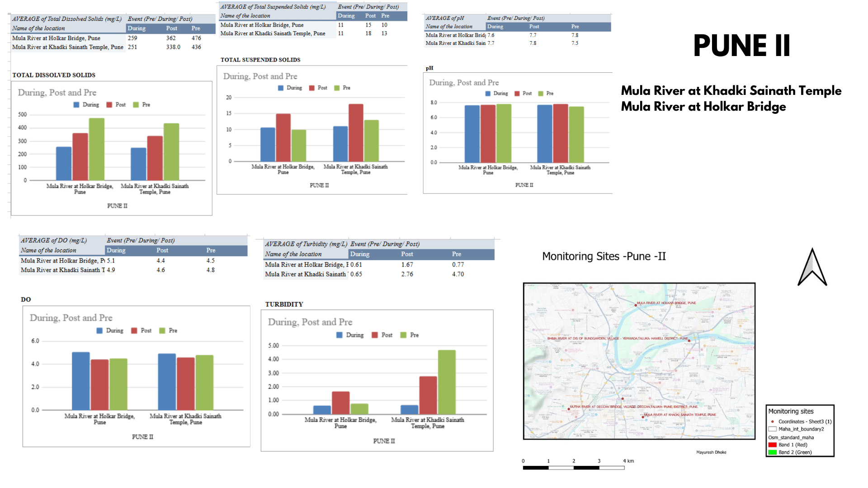The height and width of the screenshot is (488, 868).
Task: Select the tallest red Post bar in the Total Suspended Solids chart
Action: (356, 133)
